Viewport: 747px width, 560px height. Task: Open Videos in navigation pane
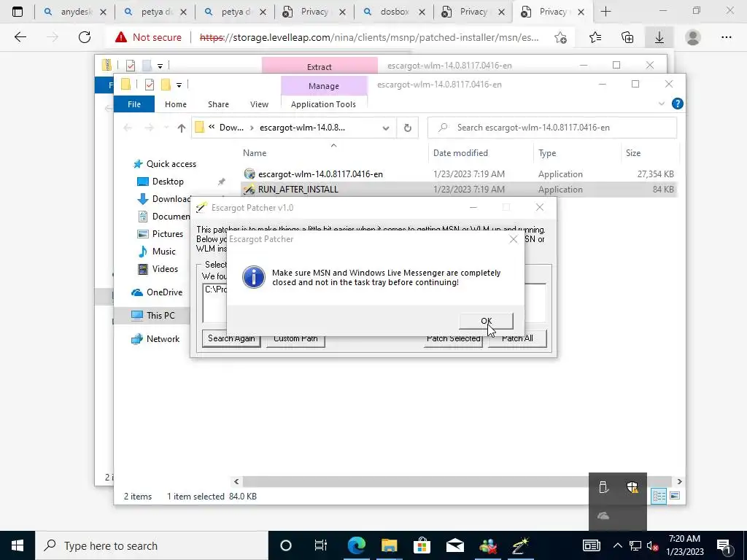click(x=165, y=269)
